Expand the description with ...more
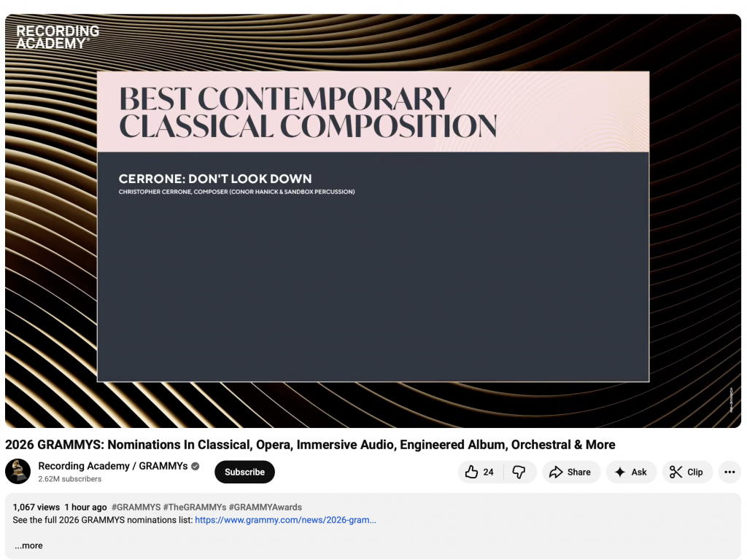Image resolution: width=747 pixels, height=560 pixels. coord(28,545)
